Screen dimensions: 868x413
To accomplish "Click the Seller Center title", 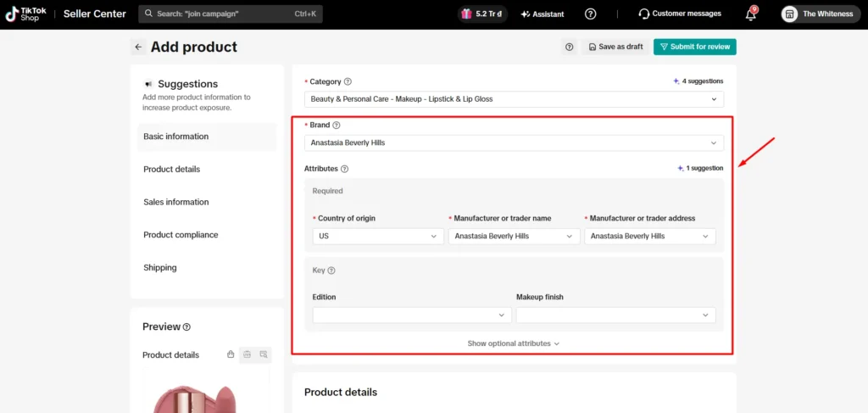I will pos(95,14).
